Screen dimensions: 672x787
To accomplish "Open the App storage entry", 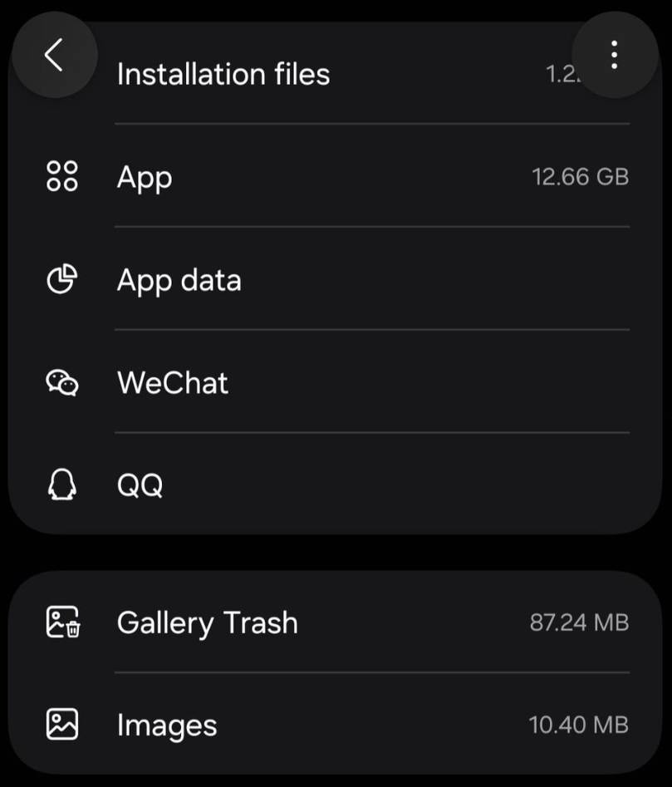I will pyautogui.click(x=145, y=177).
